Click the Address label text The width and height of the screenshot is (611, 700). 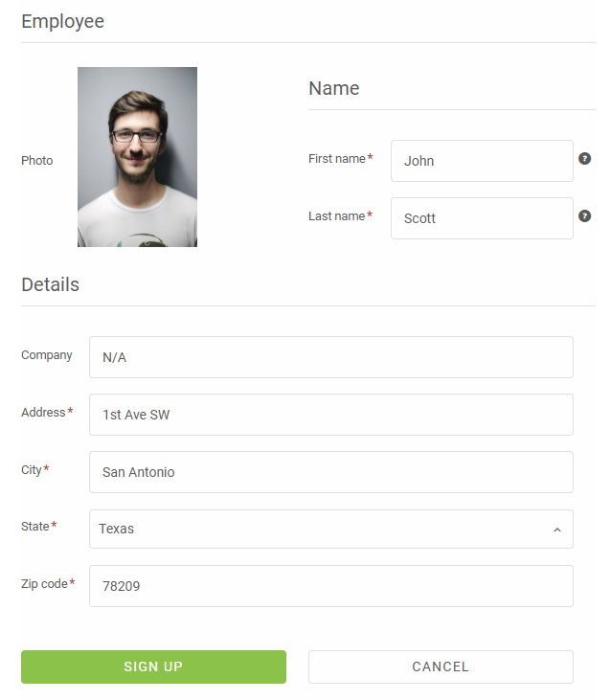tap(43, 413)
